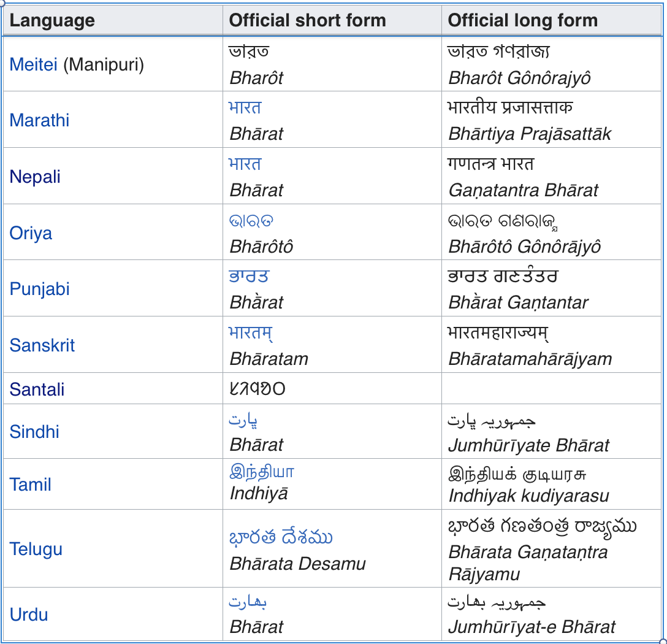Open the Urdu language article
667x644 pixels.
[27, 615]
